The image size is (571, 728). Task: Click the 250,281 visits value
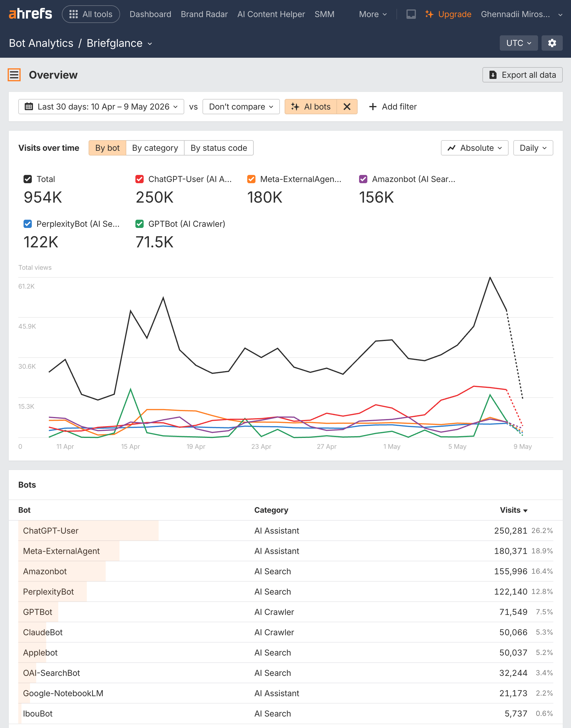click(x=510, y=531)
